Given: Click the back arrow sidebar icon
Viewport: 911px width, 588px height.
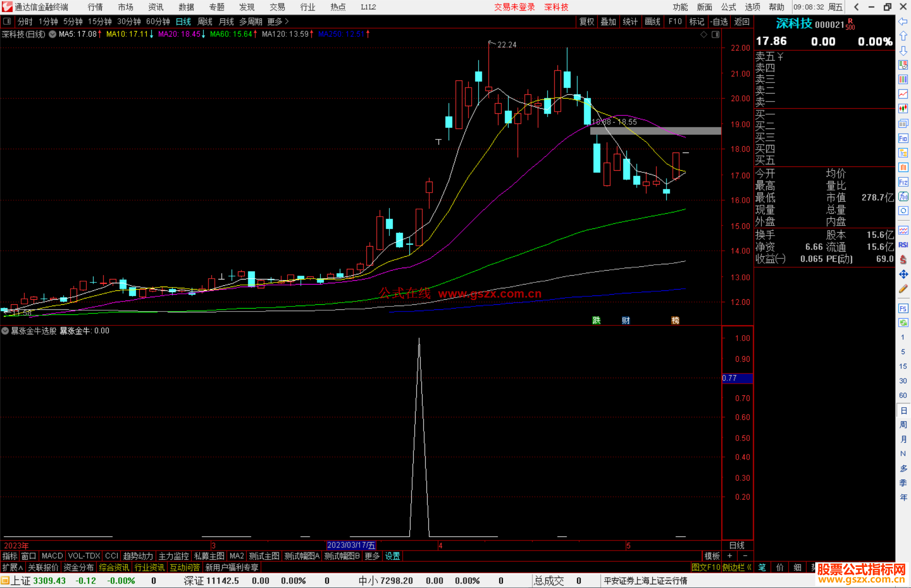Looking at the screenshot, I should click(x=903, y=21).
